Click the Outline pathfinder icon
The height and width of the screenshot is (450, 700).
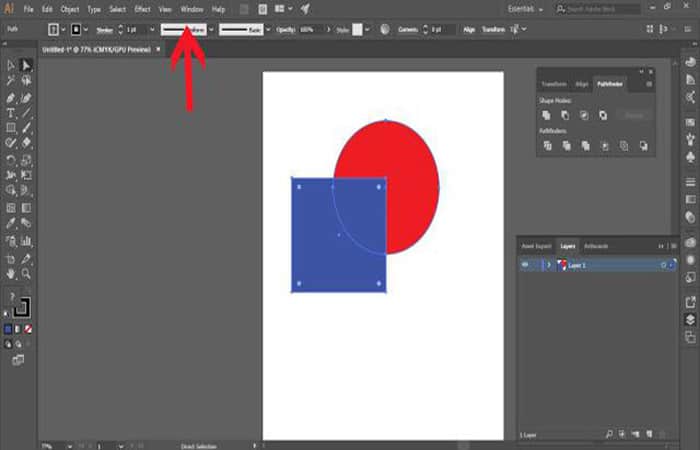(x=624, y=146)
